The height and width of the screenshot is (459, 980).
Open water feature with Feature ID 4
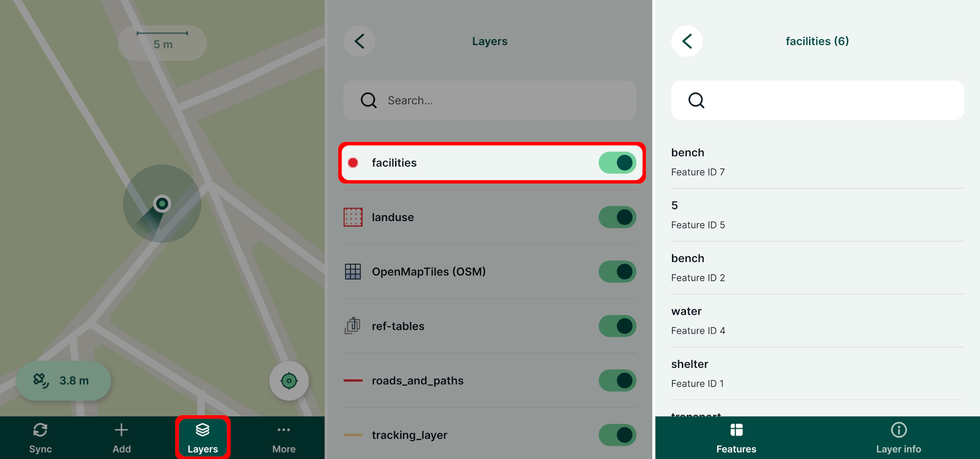click(818, 321)
